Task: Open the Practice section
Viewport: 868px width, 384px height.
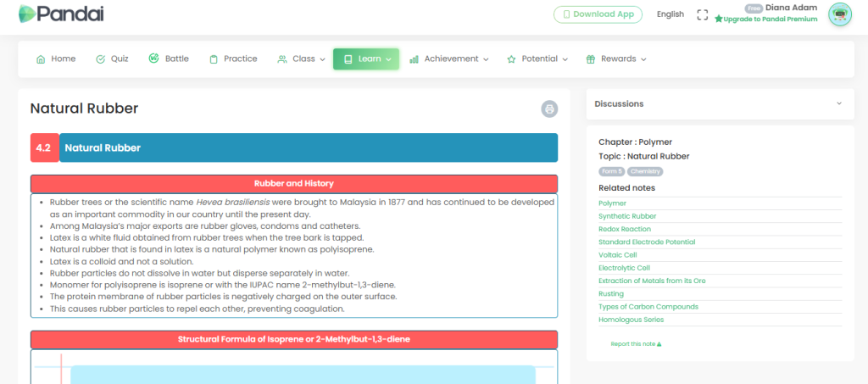Action: point(233,59)
